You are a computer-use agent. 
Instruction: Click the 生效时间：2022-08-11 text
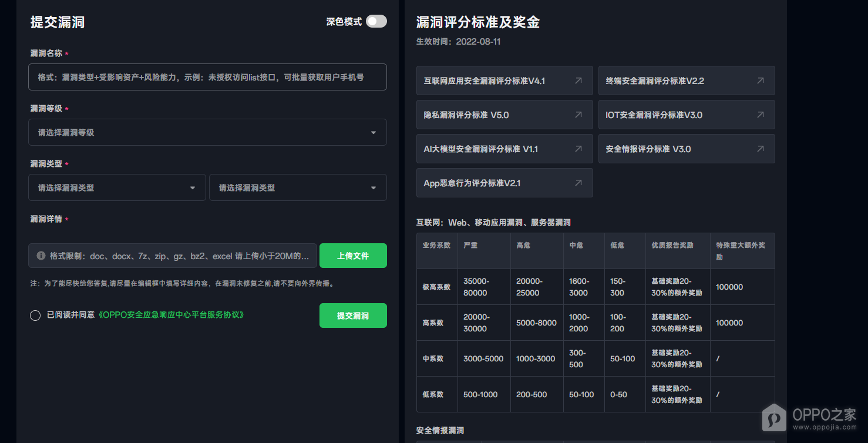pyautogui.click(x=459, y=42)
